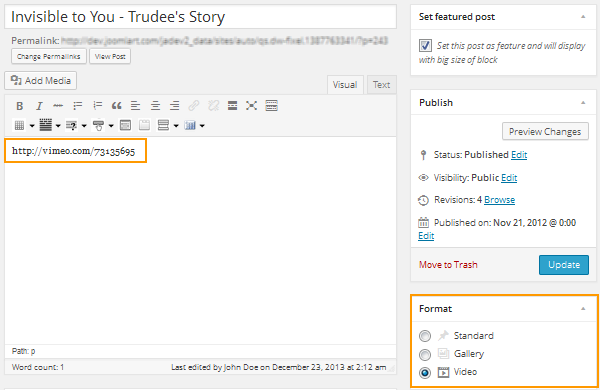The height and width of the screenshot is (390, 600).
Task: Click Move to Trash link
Action: coord(448,265)
